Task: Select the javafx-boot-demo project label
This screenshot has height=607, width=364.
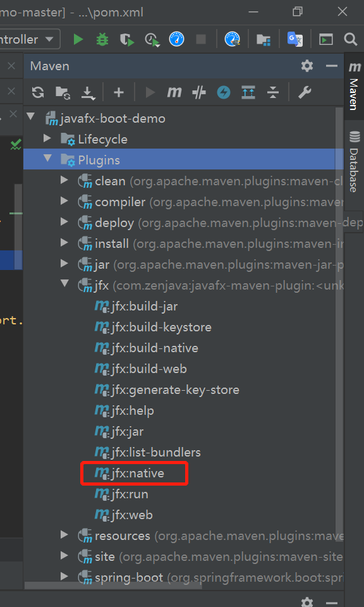Action: click(x=112, y=118)
